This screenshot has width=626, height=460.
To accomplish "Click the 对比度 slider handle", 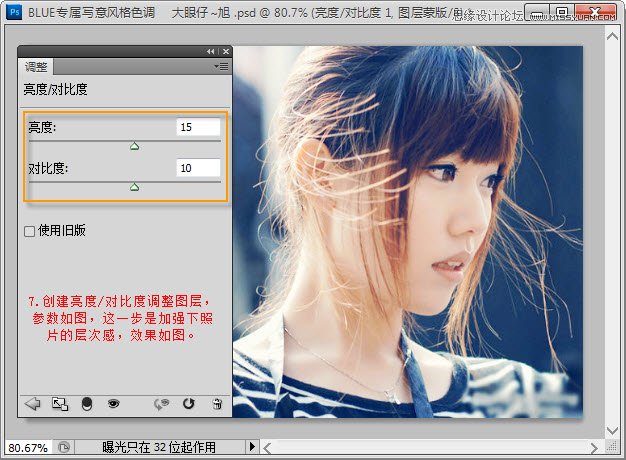I will (134, 186).
